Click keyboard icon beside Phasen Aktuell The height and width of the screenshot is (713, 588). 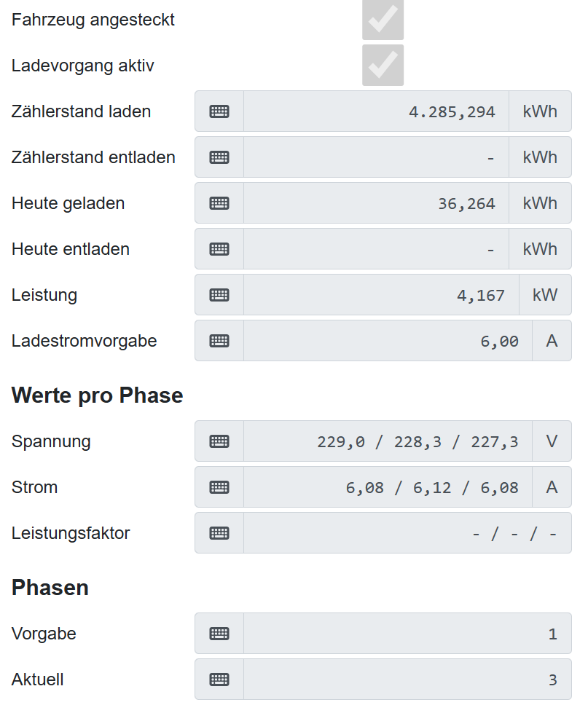tap(219, 679)
